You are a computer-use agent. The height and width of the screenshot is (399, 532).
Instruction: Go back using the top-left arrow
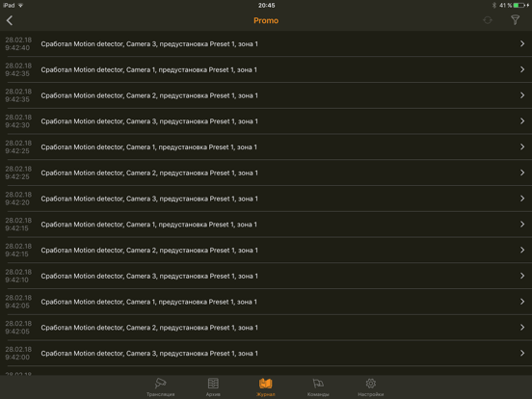point(10,20)
